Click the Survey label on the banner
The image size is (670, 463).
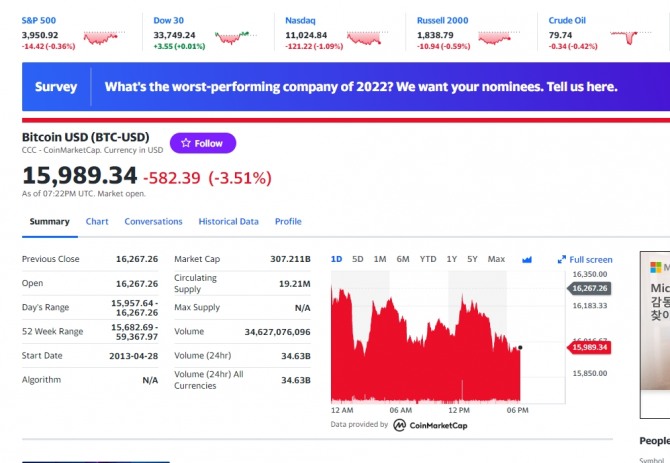coord(56,87)
